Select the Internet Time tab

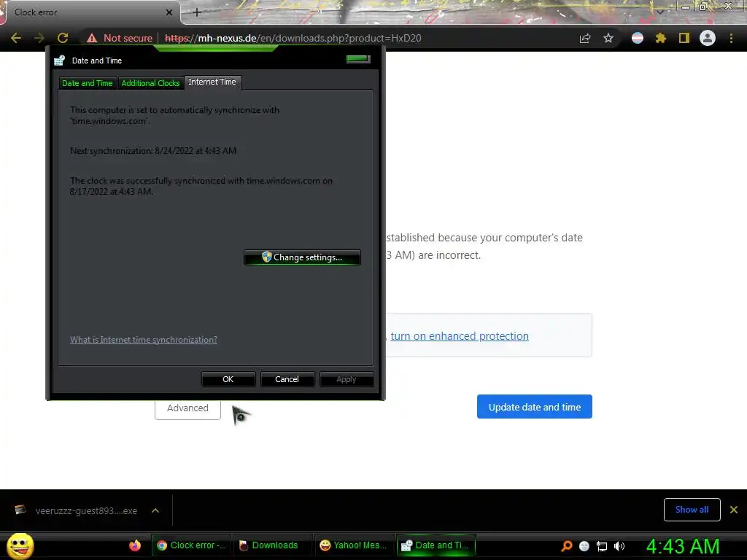(x=212, y=82)
